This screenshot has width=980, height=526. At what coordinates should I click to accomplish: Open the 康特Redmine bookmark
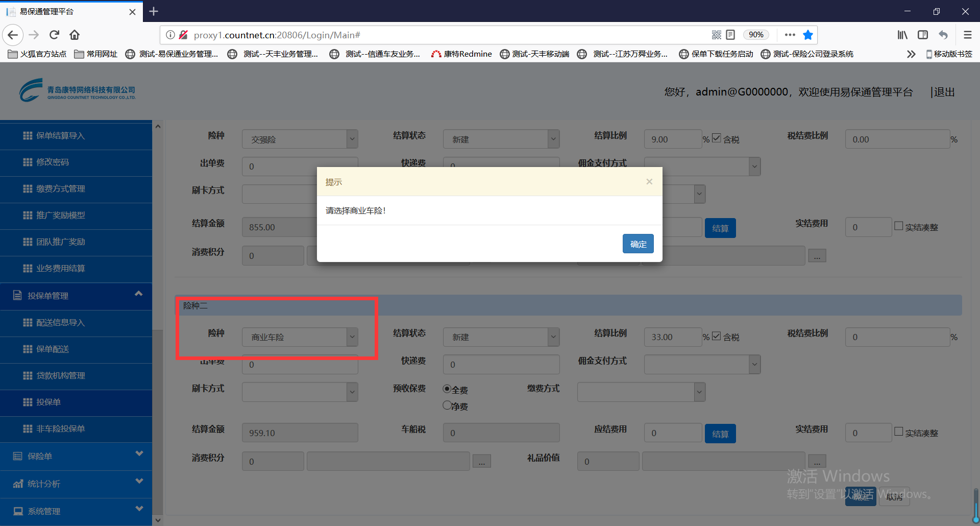tap(462, 54)
